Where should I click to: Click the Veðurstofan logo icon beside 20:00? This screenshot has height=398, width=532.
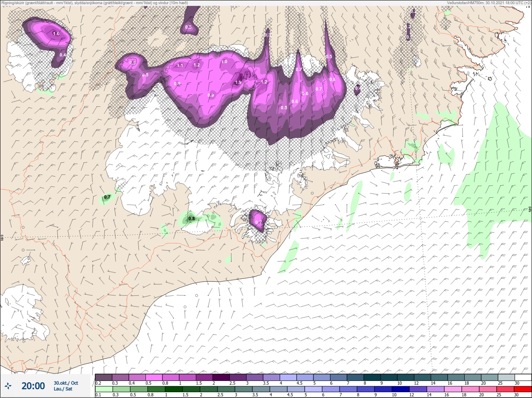coord(9,386)
